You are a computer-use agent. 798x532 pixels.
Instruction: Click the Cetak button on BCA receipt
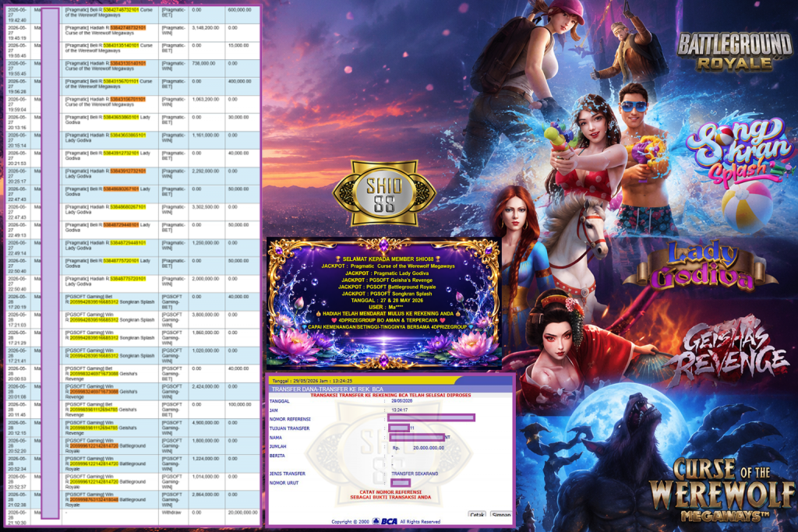[477, 515]
